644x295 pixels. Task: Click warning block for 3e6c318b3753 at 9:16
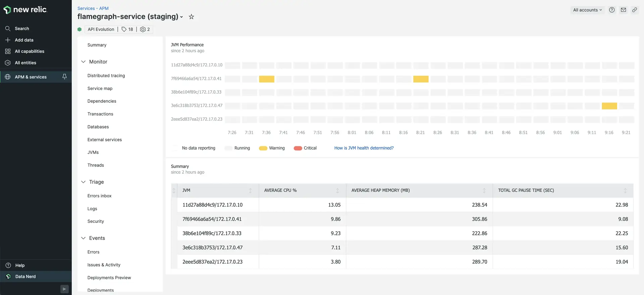point(609,106)
